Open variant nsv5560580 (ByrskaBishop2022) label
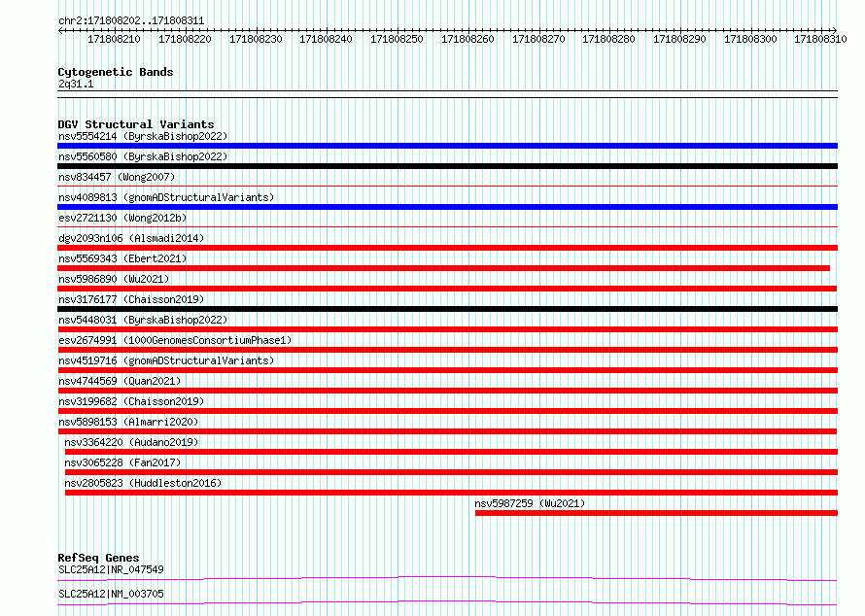Viewport: 865px width, 616px height. point(143,156)
